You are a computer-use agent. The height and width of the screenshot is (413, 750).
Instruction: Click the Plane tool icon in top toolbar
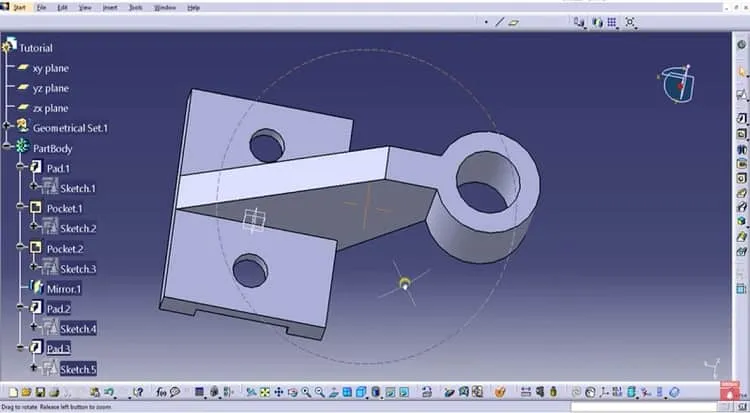pos(513,22)
